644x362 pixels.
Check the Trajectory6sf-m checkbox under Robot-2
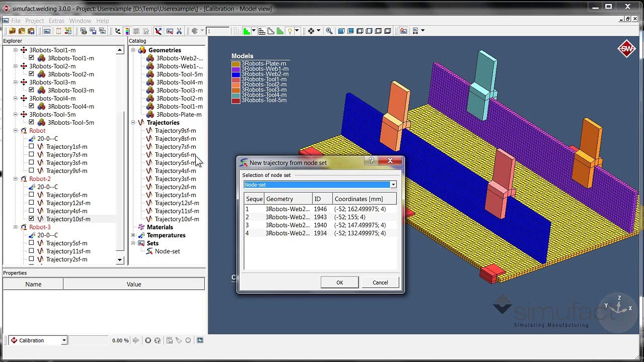pos(31,195)
